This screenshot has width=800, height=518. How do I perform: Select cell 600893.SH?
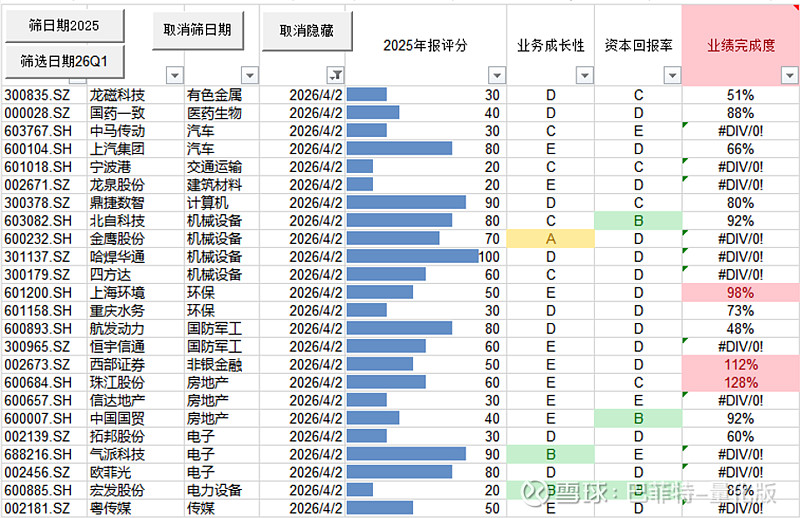(45, 329)
